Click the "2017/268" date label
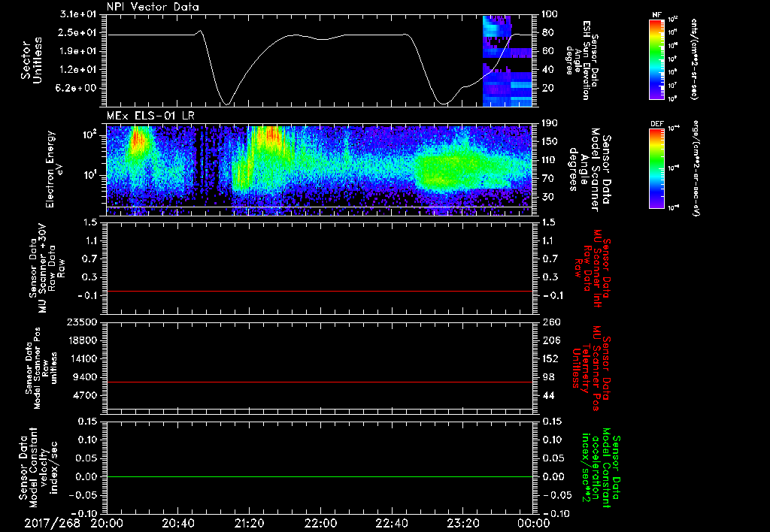 [x=52, y=523]
